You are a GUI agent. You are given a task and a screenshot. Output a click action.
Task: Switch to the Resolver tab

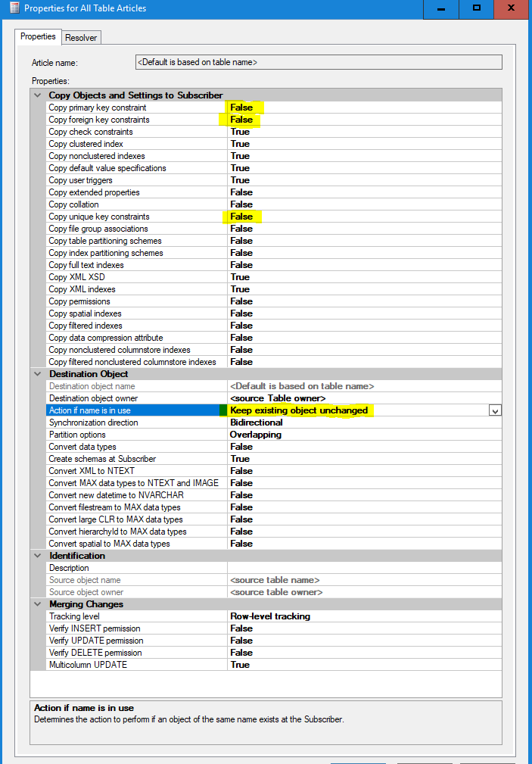point(82,38)
